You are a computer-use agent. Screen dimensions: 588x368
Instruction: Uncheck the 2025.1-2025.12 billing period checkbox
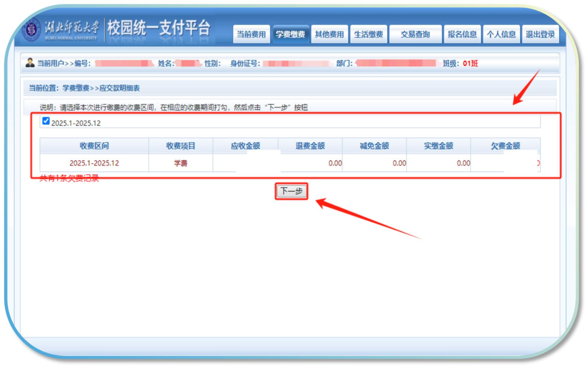tap(46, 121)
